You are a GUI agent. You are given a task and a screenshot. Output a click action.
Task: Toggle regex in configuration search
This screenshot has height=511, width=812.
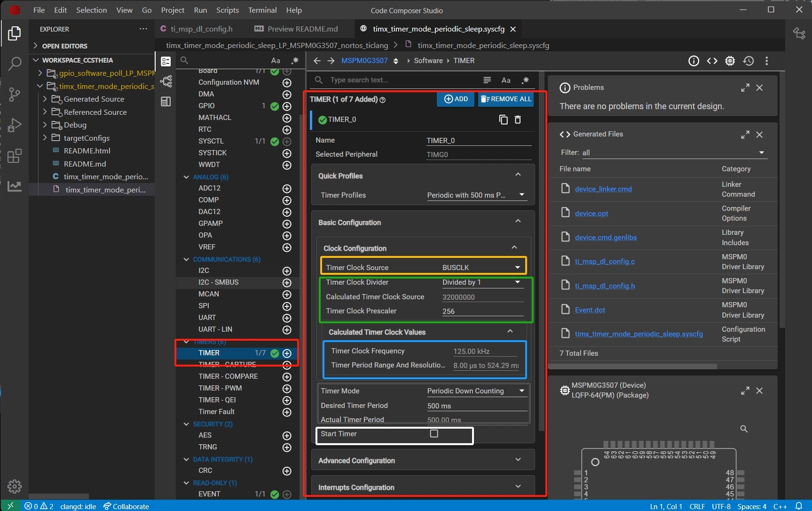pyautogui.click(x=526, y=80)
